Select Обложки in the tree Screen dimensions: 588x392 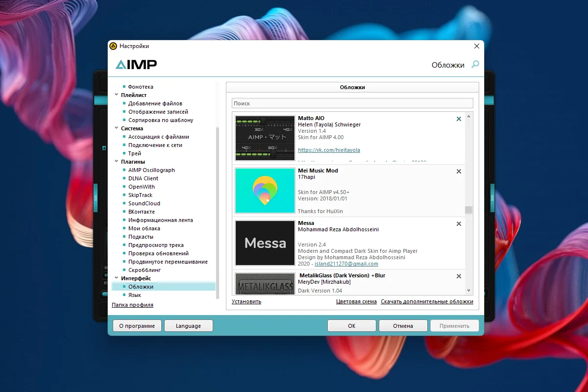141,287
